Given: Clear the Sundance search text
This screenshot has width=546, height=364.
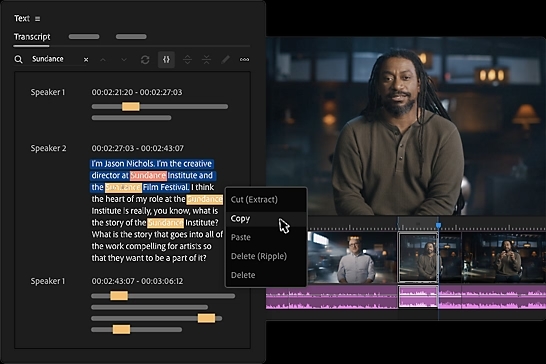Looking at the screenshot, I should pyautogui.click(x=86, y=60).
